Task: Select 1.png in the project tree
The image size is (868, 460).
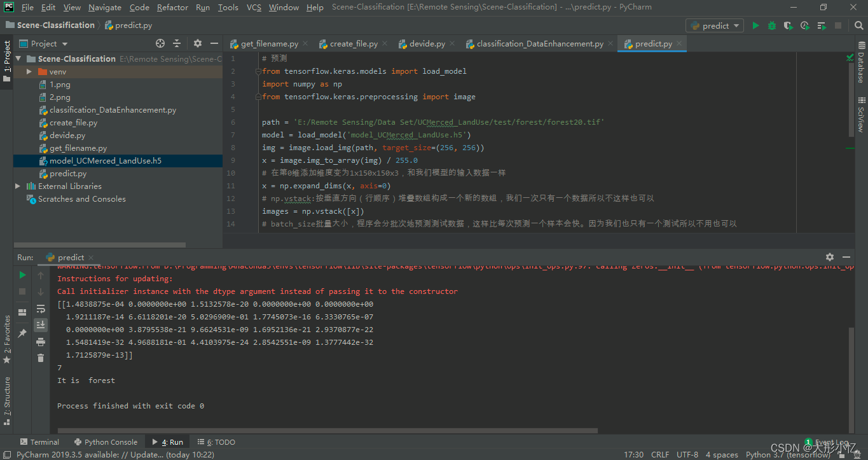Action: pos(118,84)
